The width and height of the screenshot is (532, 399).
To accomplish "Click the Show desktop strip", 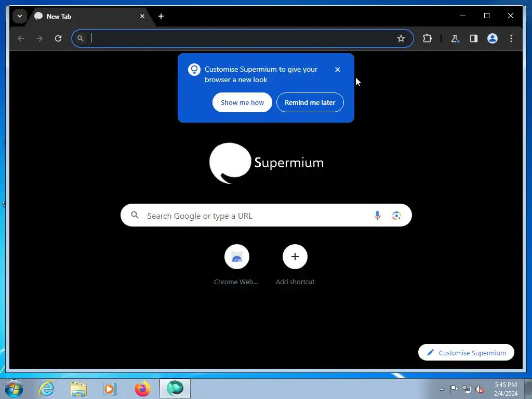I will tap(528, 389).
